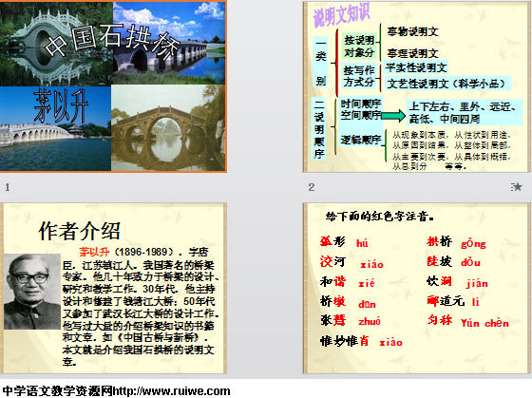Select the 说明文知识 slide thumbnail
The width and height of the screenshot is (532, 398).
pyautogui.click(x=417, y=86)
